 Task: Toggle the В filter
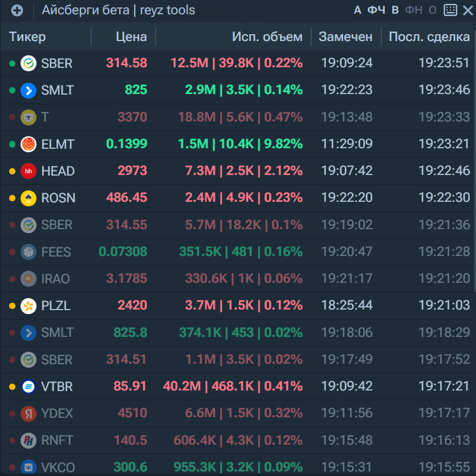395,10
